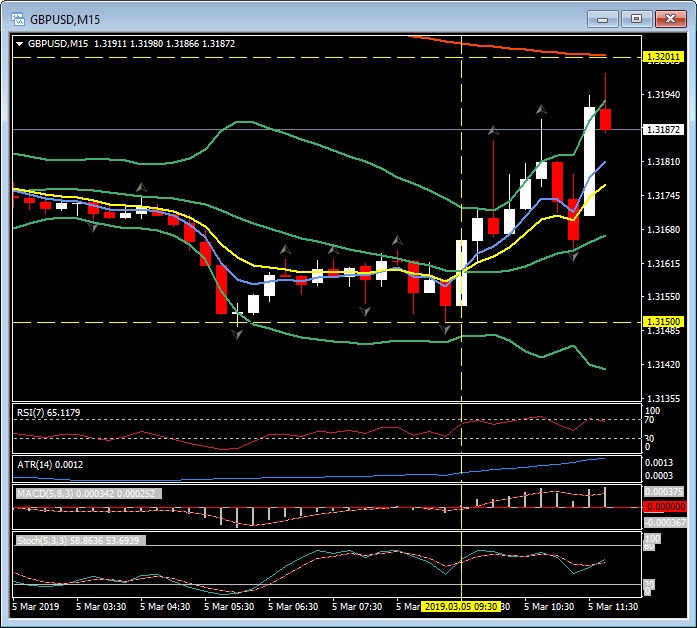Close the GBPUSD,M15 chart window
Viewport: 697px width, 628px height.
667,18
